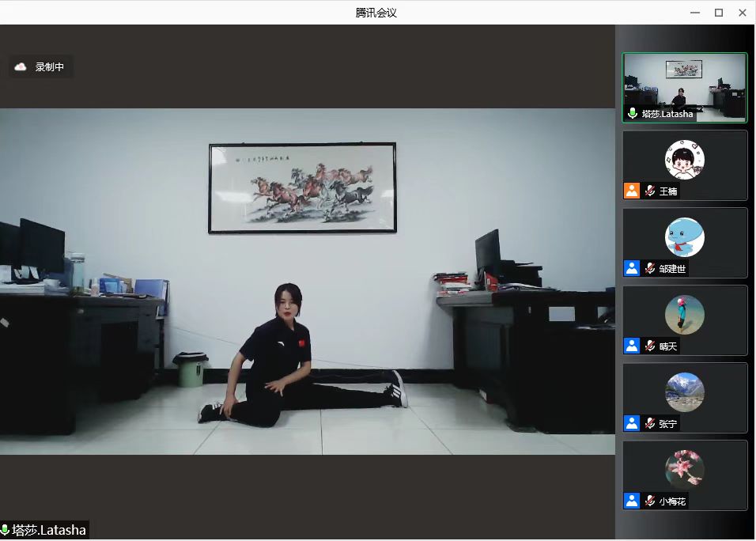
Task: Click 晴天's muted microphone icon
Action: (650, 346)
